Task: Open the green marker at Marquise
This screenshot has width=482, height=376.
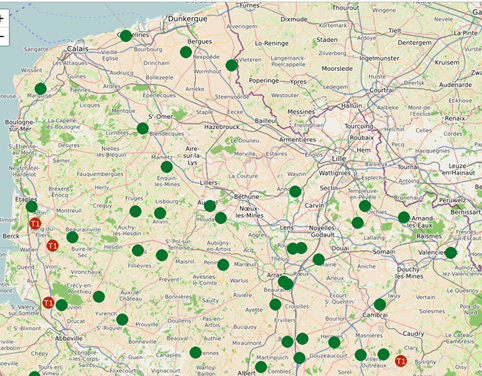Action: coord(40,89)
